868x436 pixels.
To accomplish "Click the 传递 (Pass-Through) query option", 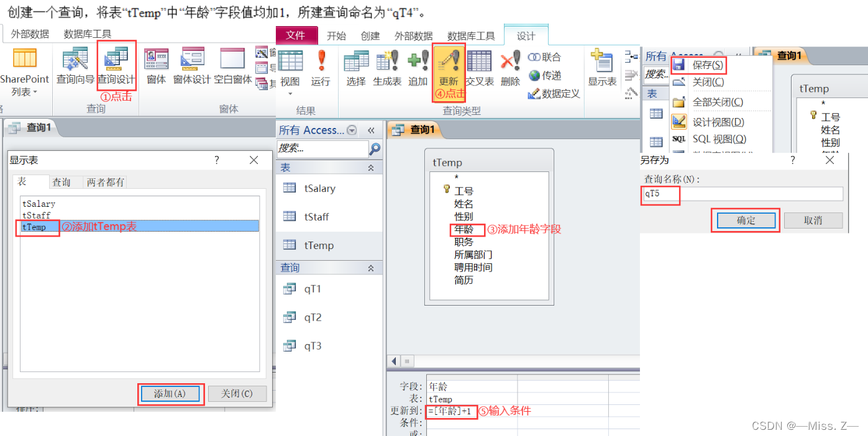I will tap(545, 75).
